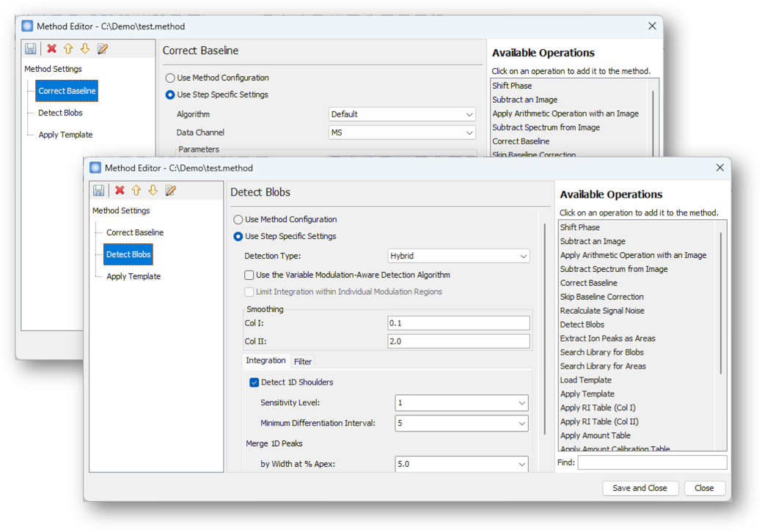
Task: Click the floppy save icon in the background window
Action: 30,48
